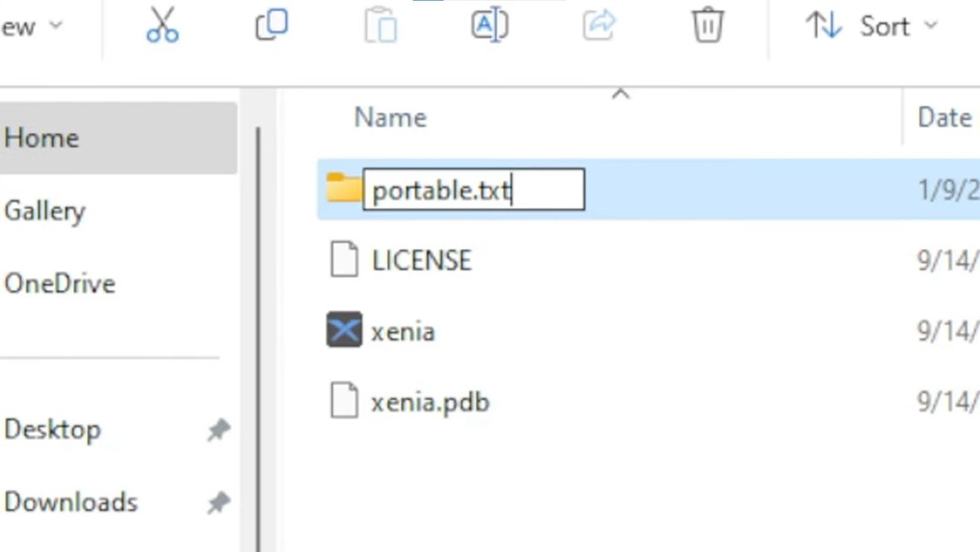The image size is (980, 552).
Task: Open OneDrive in the navigation pane
Action: [x=59, y=283]
